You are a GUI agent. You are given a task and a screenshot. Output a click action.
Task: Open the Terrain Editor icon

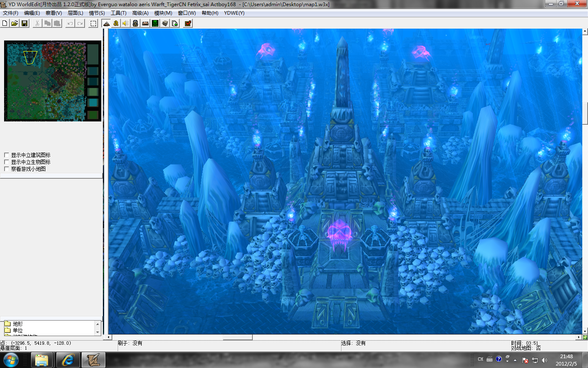(x=106, y=23)
